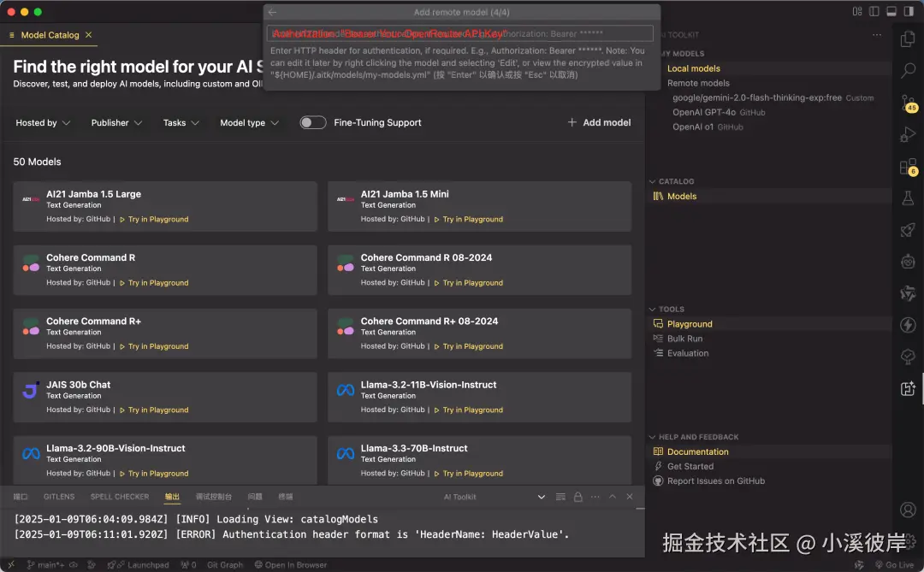Image resolution: width=924 pixels, height=572 pixels.
Task: Toggle Fine-Tuning Support switch
Action: (x=312, y=122)
